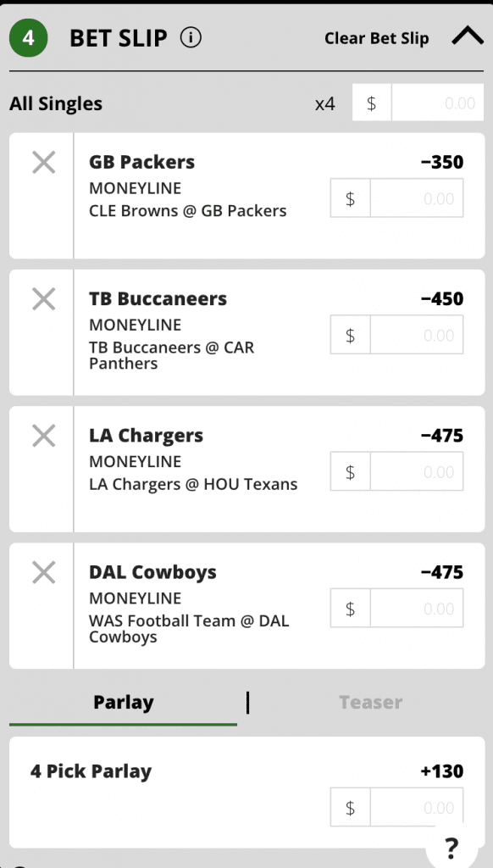Click the All Singles wager amount field
Image resolution: width=493 pixels, height=868 pixels.
tap(418, 103)
